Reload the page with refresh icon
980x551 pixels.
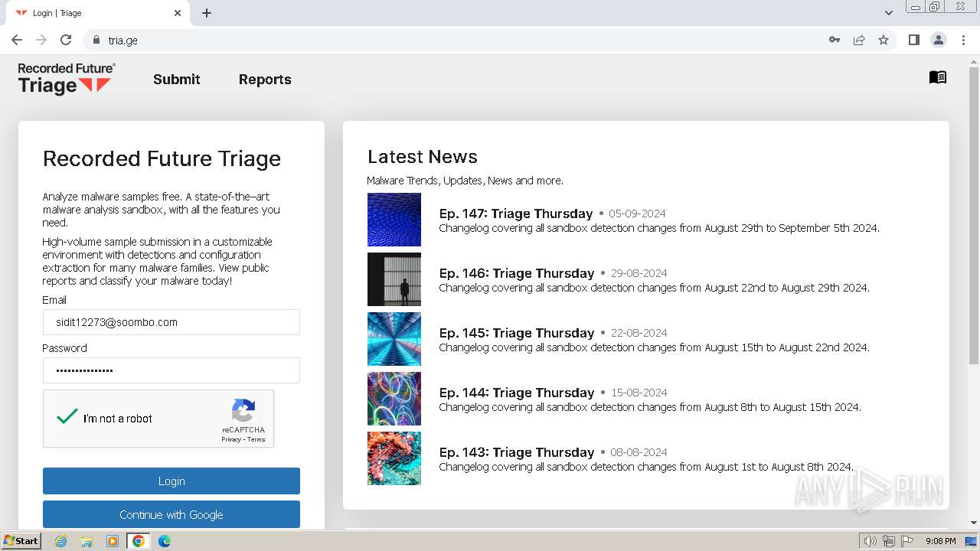(66, 40)
